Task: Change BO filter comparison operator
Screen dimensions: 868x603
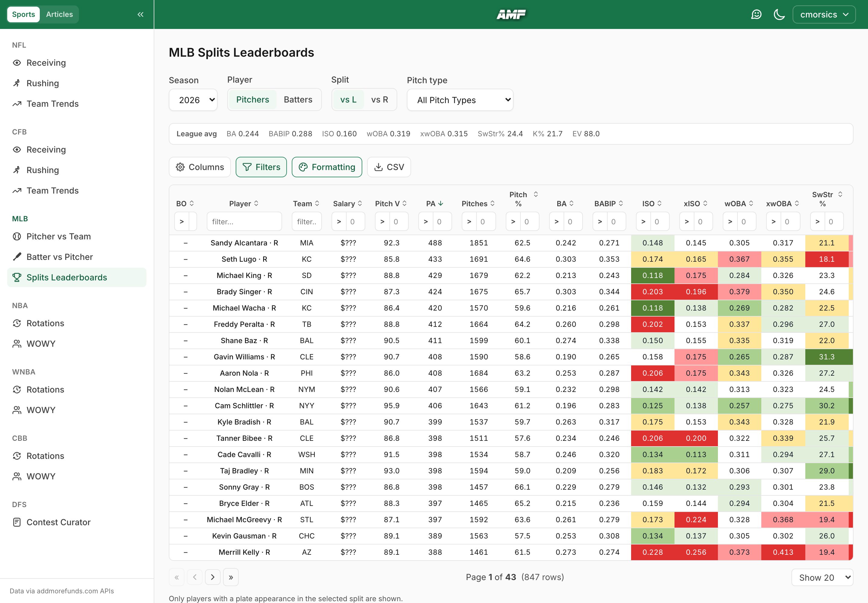Action: click(x=182, y=222)
